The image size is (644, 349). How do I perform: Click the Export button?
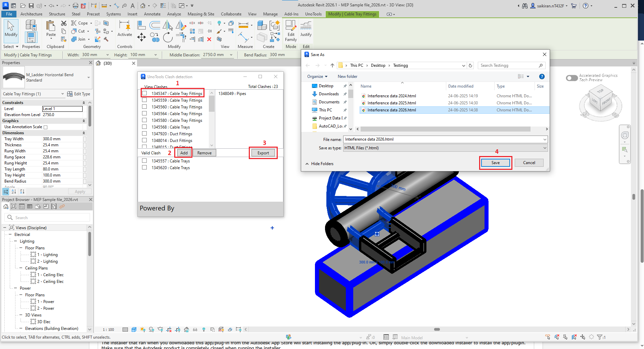tap(263, 153)
